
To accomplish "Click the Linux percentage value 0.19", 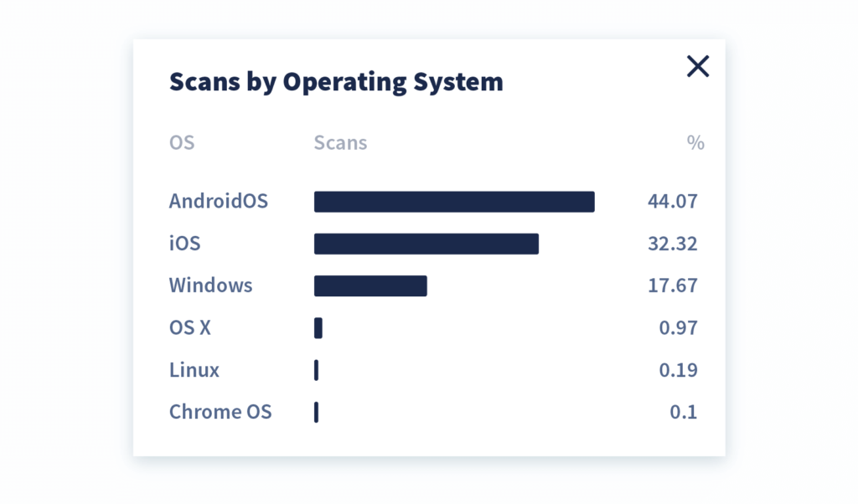I will pos(678,370).
